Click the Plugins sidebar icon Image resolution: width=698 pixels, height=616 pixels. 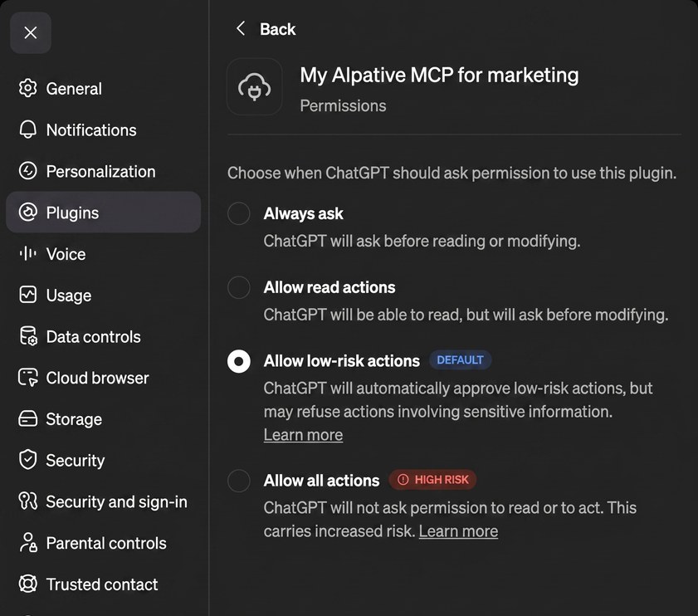coord(27,213)
